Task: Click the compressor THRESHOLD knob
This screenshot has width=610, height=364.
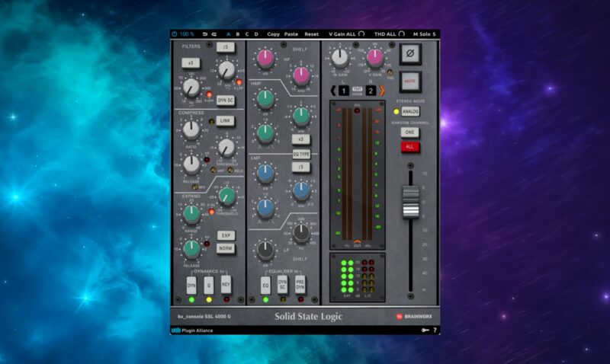Action: click(x=226, y=148)
